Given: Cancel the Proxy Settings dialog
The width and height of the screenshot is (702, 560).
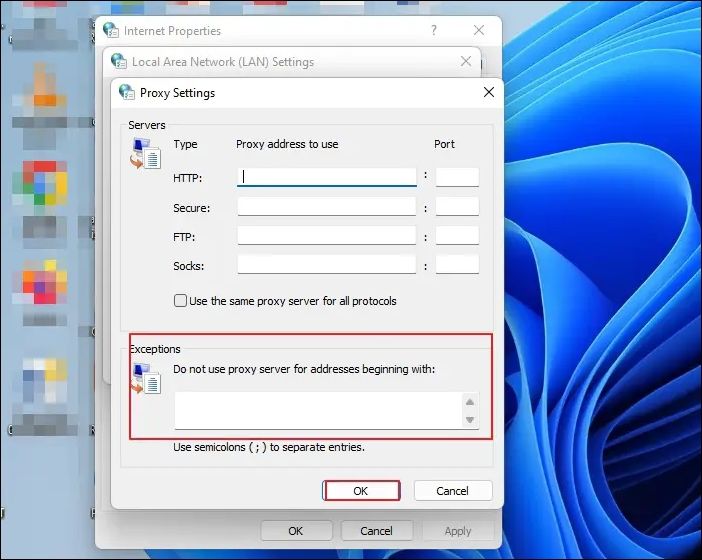Looking at the screenshot, I should click(453, 491).
